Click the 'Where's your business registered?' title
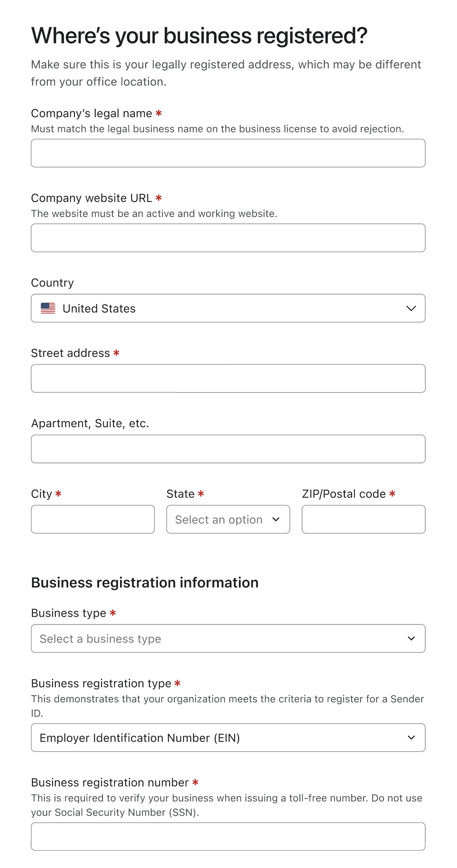The height and width of the screenshot is (868, 457). (x=199, y=36)
